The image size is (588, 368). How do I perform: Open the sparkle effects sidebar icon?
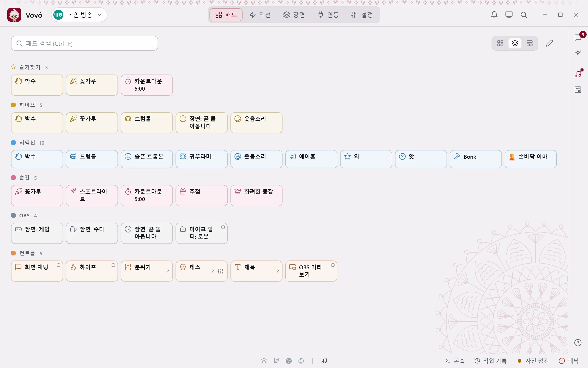578,53
